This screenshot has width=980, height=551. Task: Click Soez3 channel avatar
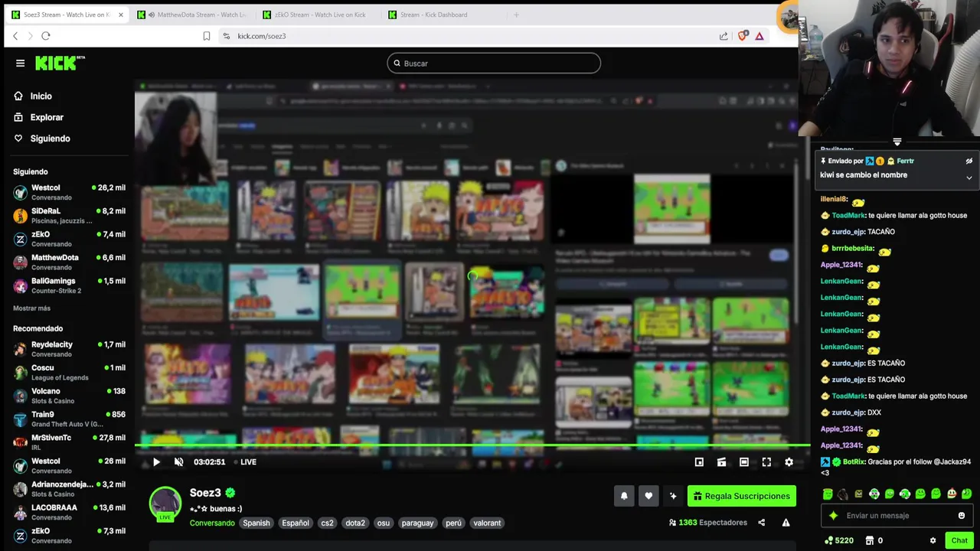(x=165, y=503)
